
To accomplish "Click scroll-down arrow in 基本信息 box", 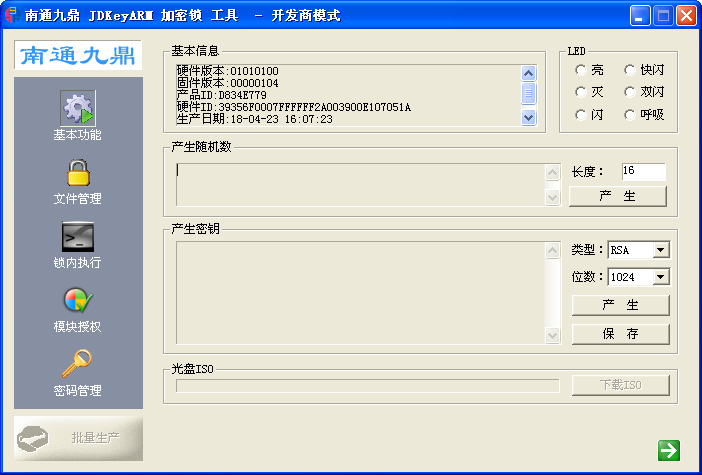I will tap(529, 118).
